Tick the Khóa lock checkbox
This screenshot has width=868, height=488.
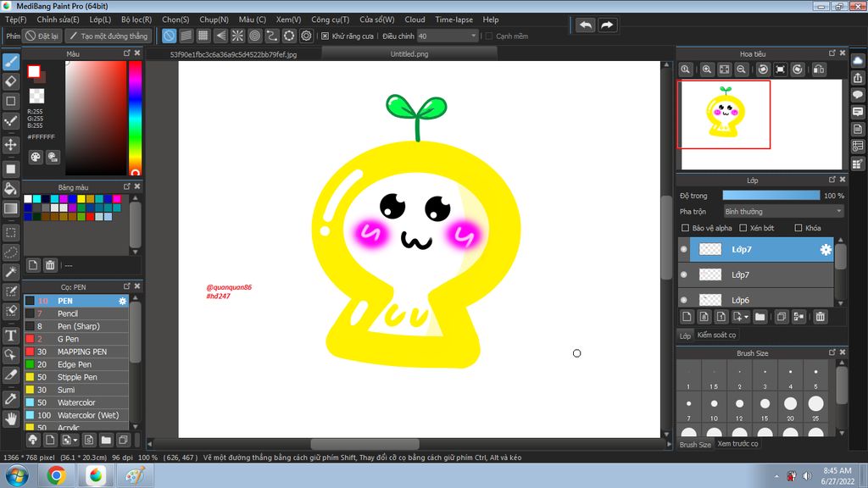798,228
